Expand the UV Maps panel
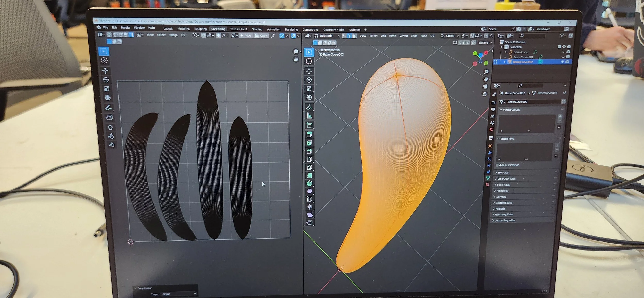Image resolution: width=644 pixels, height=298 pixels. pyautogui.click(x=503, y=172)
